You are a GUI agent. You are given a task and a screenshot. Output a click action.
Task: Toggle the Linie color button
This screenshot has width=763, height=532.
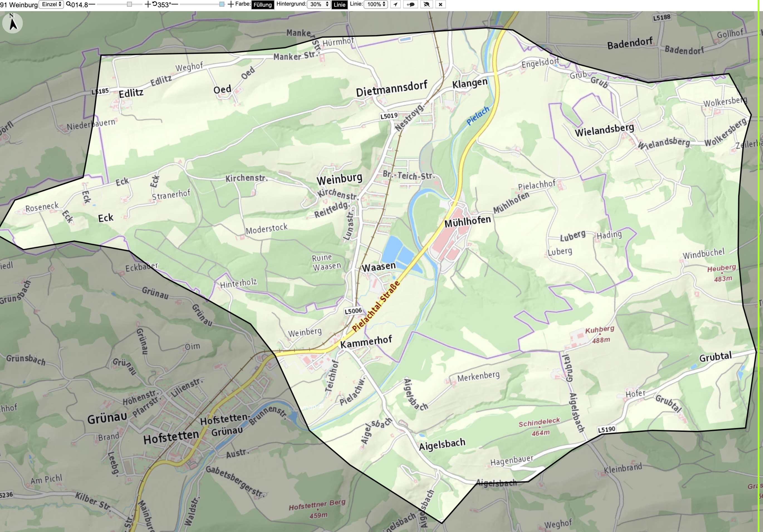[x=339, y=5]
